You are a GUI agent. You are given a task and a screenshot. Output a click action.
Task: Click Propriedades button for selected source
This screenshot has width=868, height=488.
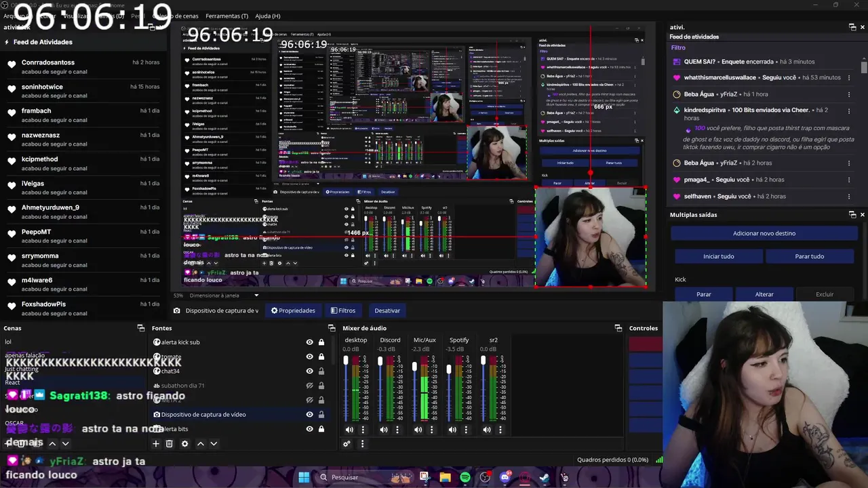click(x=293, y=310)
